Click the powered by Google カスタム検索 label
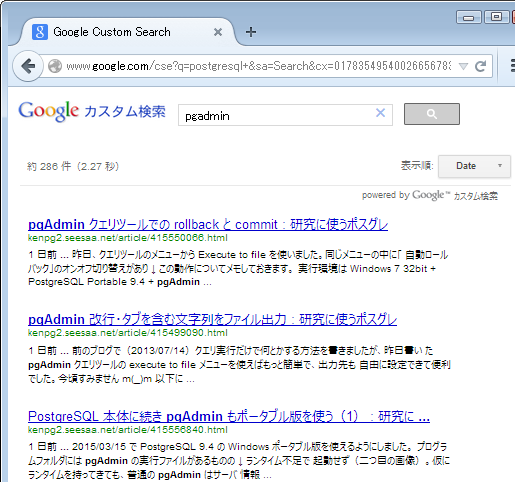Screen dimensions: 515x482 (x=430, y=195)
